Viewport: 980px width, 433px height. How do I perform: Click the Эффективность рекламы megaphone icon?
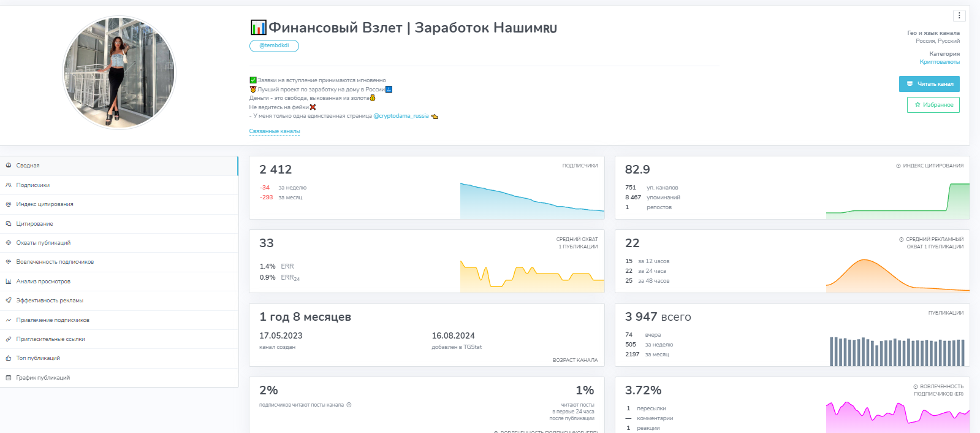pyautogui.click(x=9, y=301)
